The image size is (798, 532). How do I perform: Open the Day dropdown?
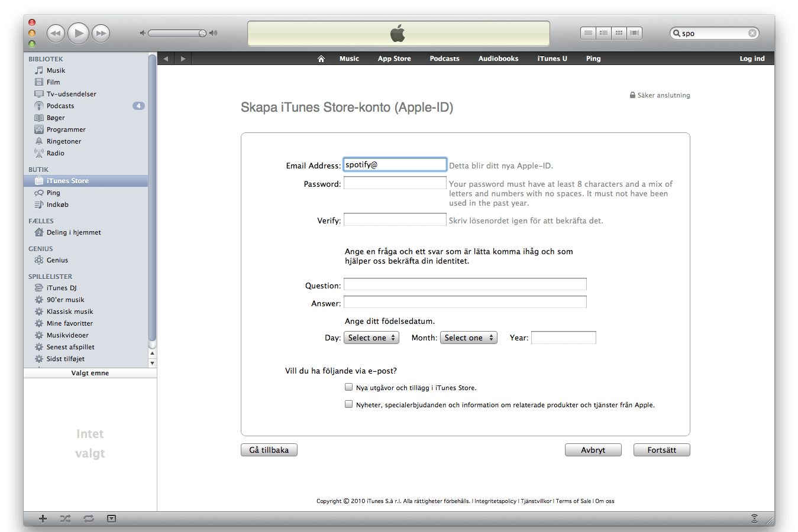(x=371, y=338)
